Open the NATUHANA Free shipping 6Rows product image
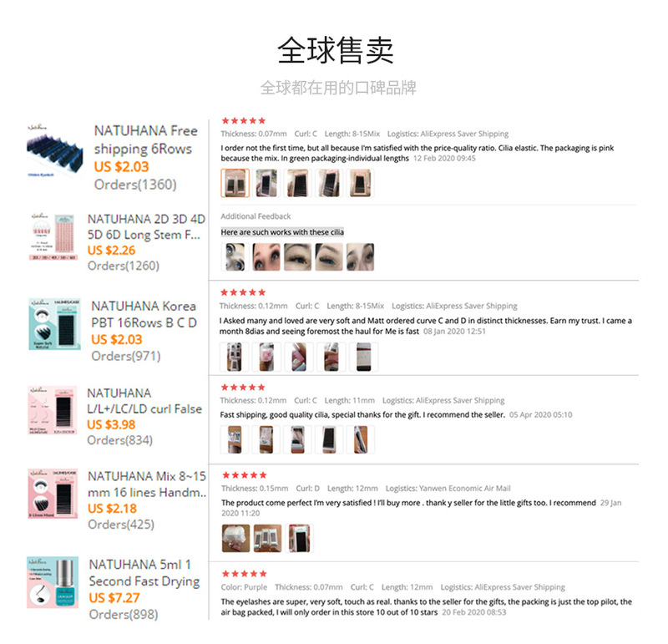668x644 pixels. tap(54, 151)
